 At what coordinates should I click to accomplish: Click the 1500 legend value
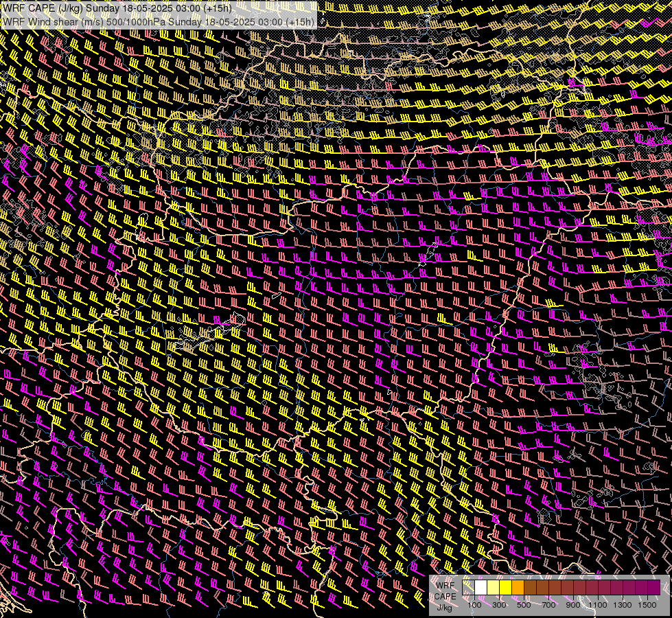647,605
